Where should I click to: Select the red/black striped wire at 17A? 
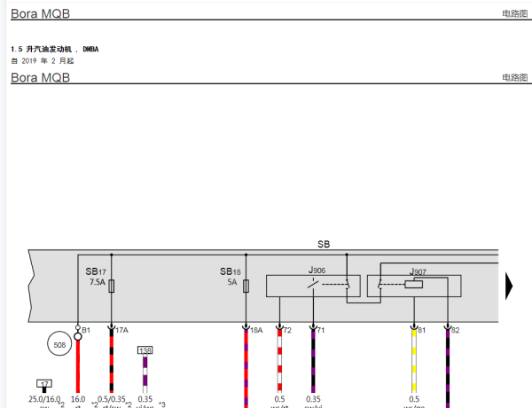[x=112, y=362]
